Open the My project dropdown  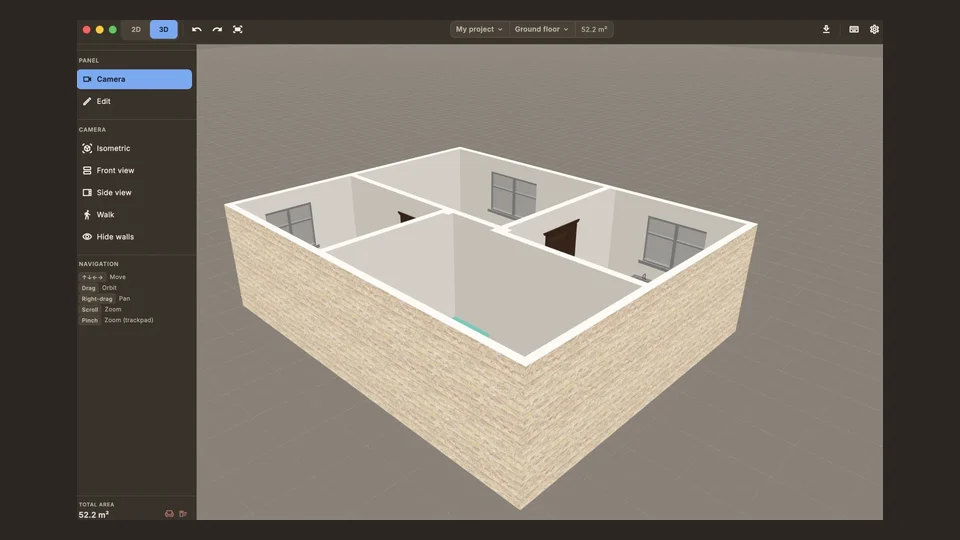point(479,29)
